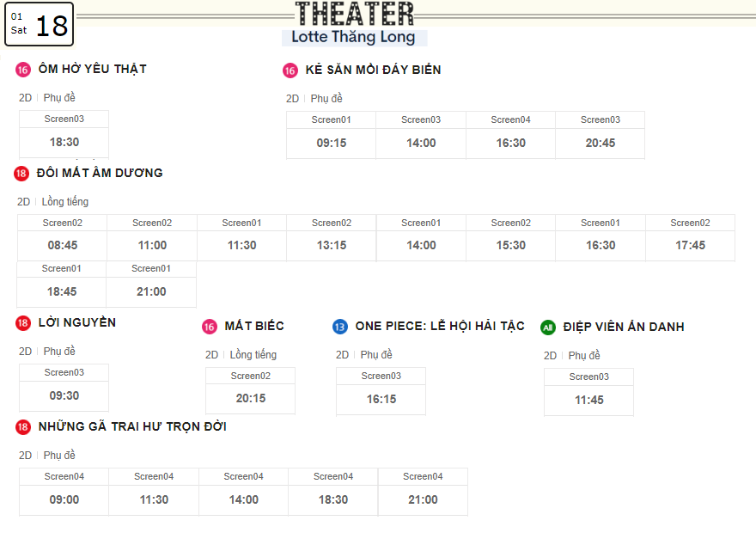The width and height of the screenshot is (756, 545).
Task: Book the 16:15 ONE PIECE showing
Action: (381, 400)
